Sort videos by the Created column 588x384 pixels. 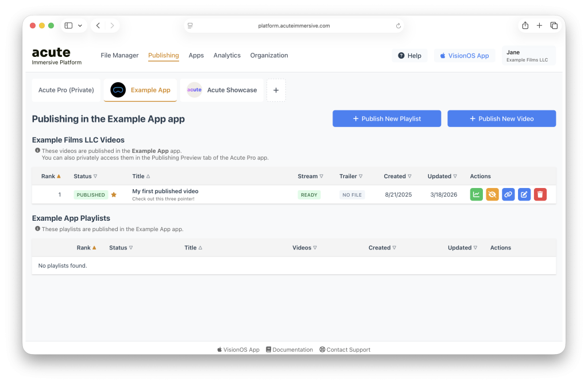pos(398,176)
